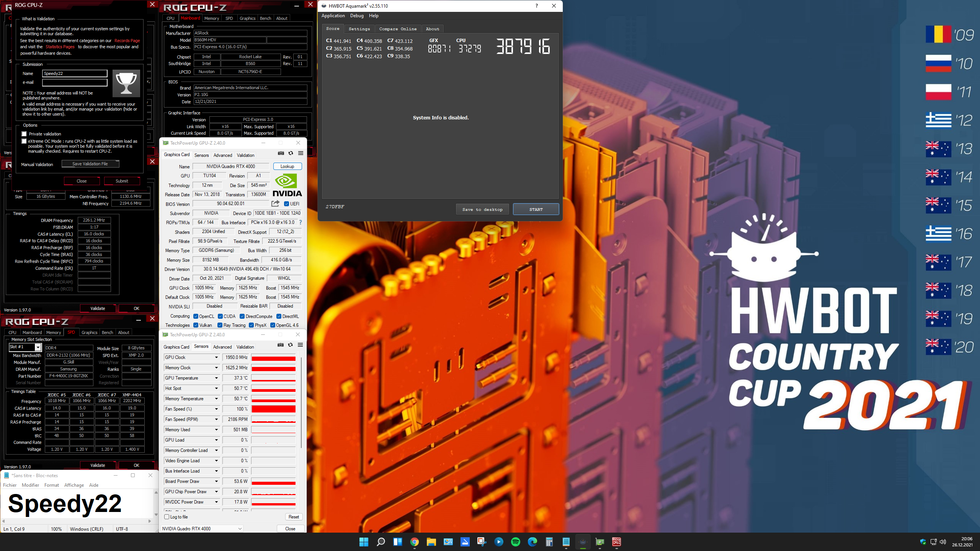
Task: Open the Widgets panel from the taskbar
Action: (398, 542)
